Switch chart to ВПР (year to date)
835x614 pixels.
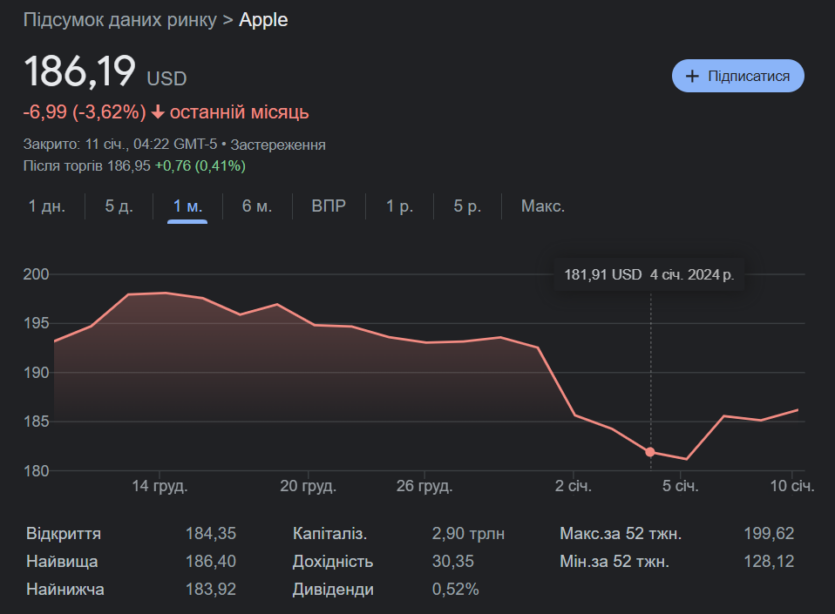tap(329, 206)
